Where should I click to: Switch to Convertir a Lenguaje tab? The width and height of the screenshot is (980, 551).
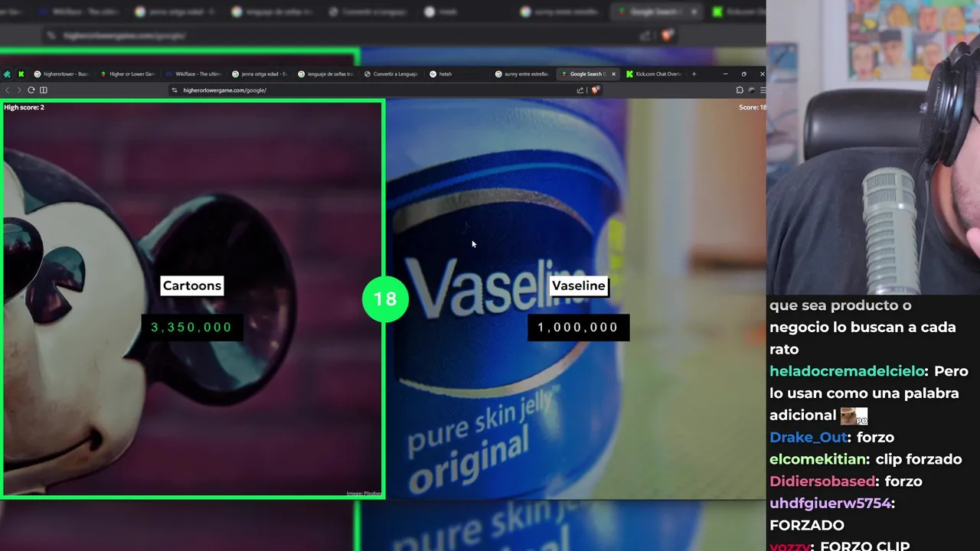tap(390, 74)
